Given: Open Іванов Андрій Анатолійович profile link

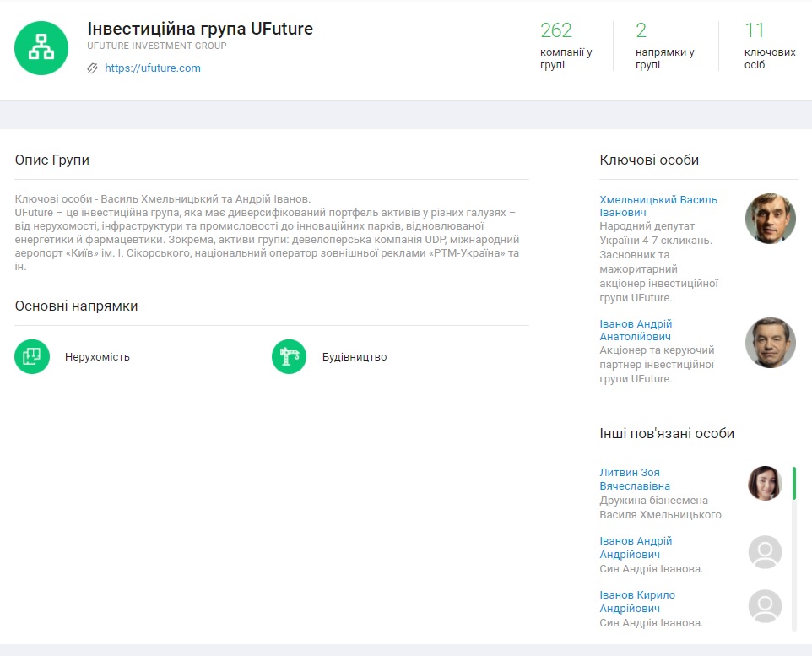Looking at the screenshot, I should coord(636,330).
